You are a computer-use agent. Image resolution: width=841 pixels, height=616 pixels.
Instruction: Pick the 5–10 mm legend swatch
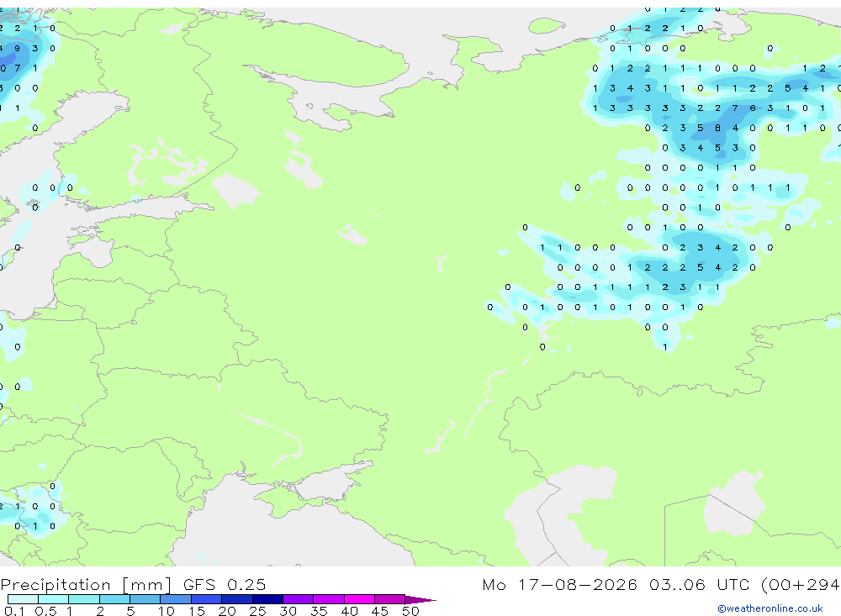tap(145, 599)
